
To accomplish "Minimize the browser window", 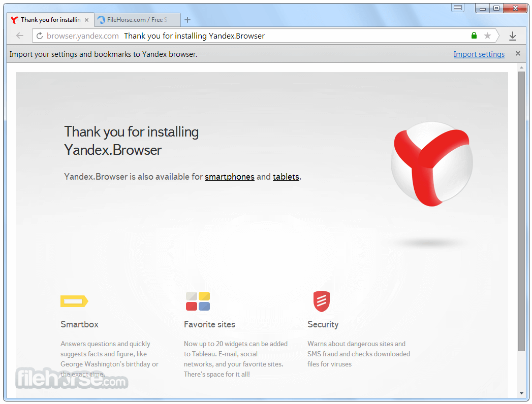I will point(483,8).
